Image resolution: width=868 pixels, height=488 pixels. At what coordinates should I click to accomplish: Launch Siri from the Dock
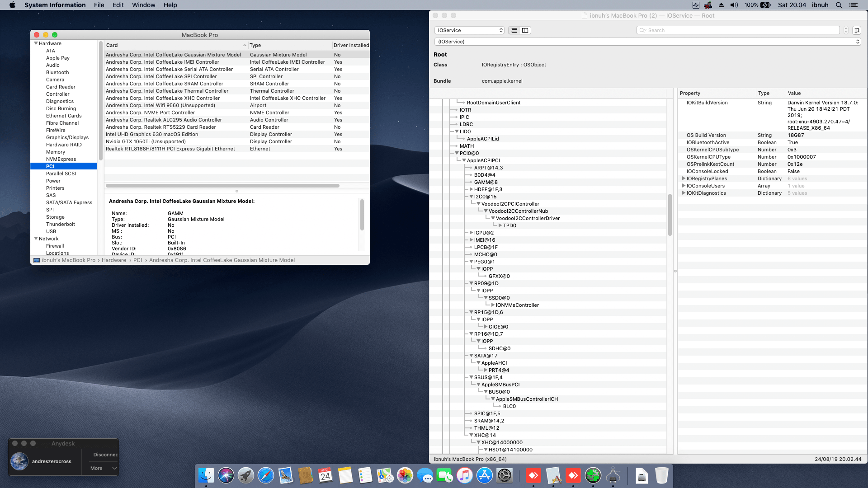point(226,475)
